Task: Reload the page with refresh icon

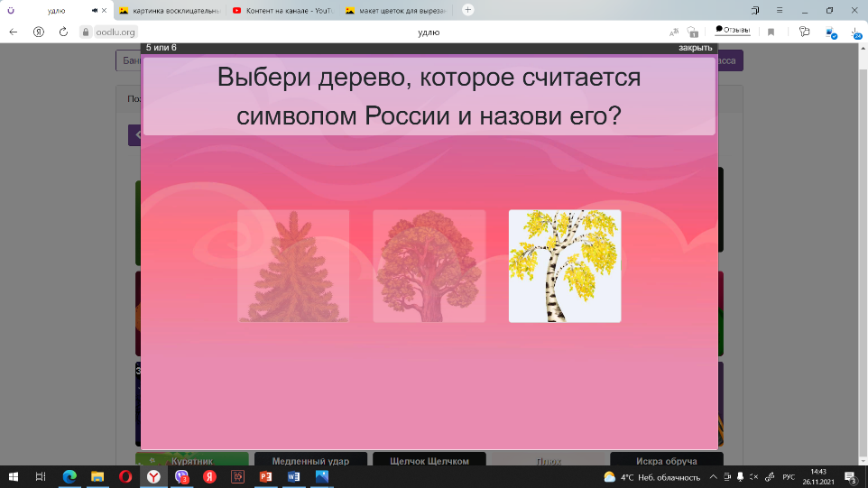Action: (x=63, y=32)
